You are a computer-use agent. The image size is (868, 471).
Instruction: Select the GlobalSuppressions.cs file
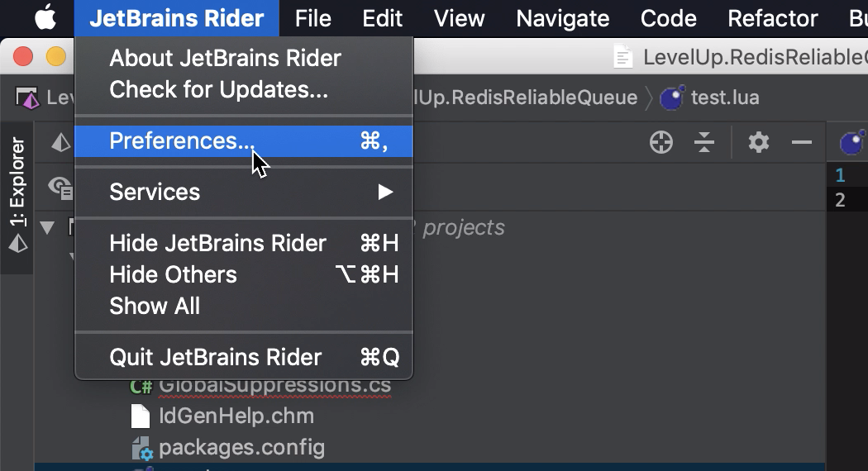click(x=274, y=386)
